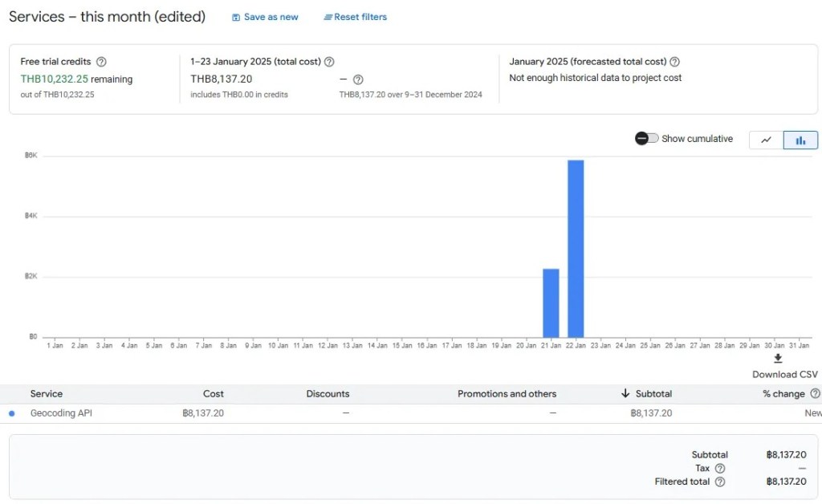Click the Service column header
This screenshot has width=822, height=504.
click(47, 394)
